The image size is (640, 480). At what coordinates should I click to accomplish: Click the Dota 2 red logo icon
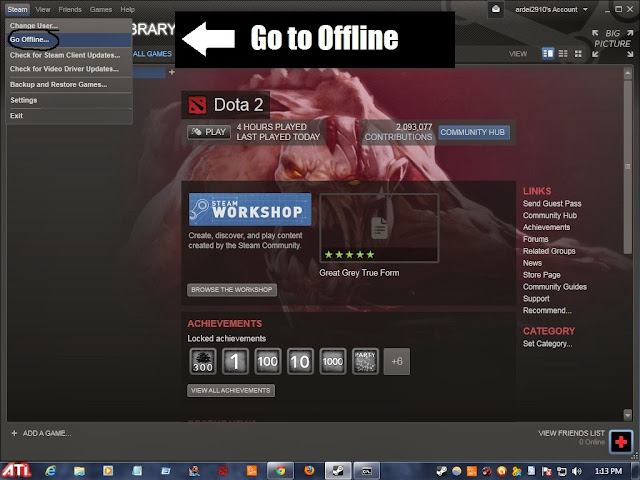point(197,105)
